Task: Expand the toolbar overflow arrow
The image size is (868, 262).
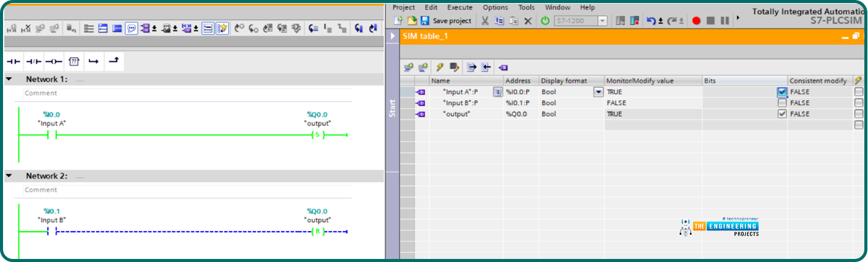Action: [x=738, y=18]
